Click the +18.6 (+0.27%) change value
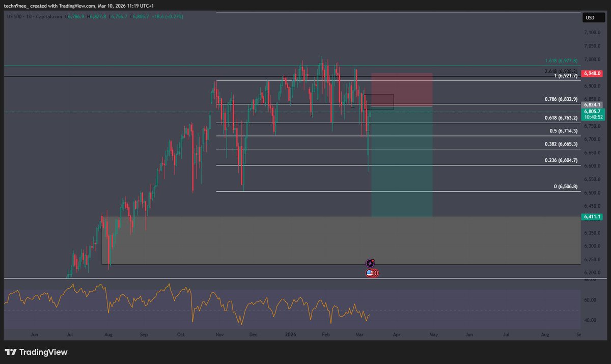Screen dimensions: 611x364 pos(168,17)
